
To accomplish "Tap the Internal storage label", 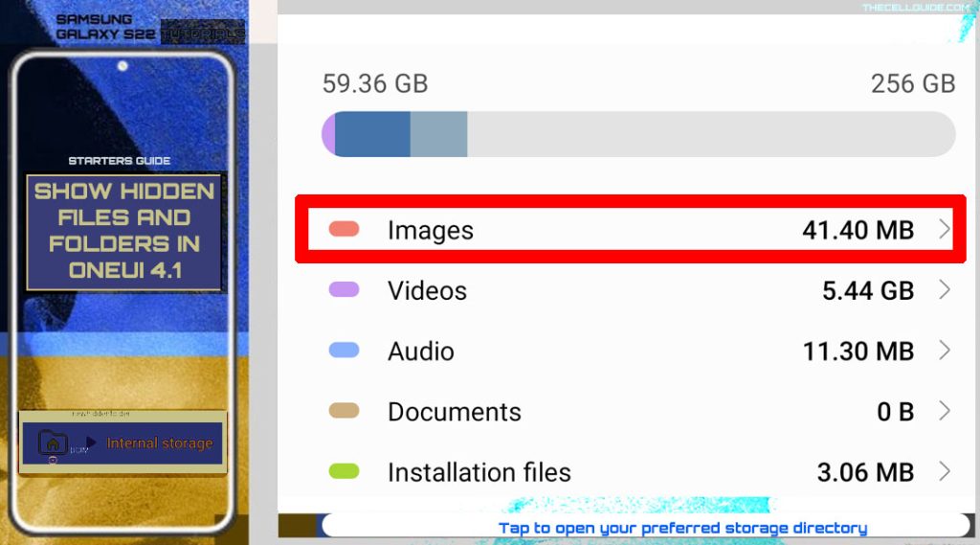I will [x=160, y=443].
